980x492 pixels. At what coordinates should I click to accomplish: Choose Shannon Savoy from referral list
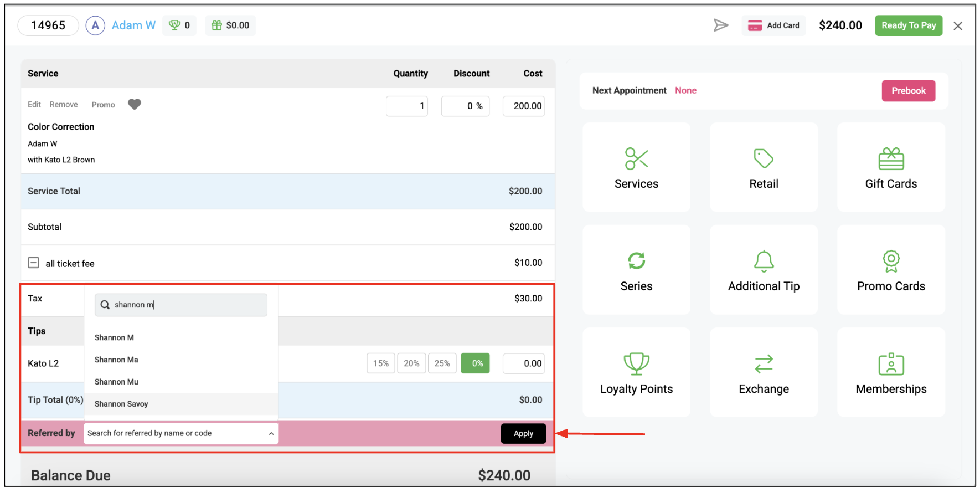click(121, 404)
